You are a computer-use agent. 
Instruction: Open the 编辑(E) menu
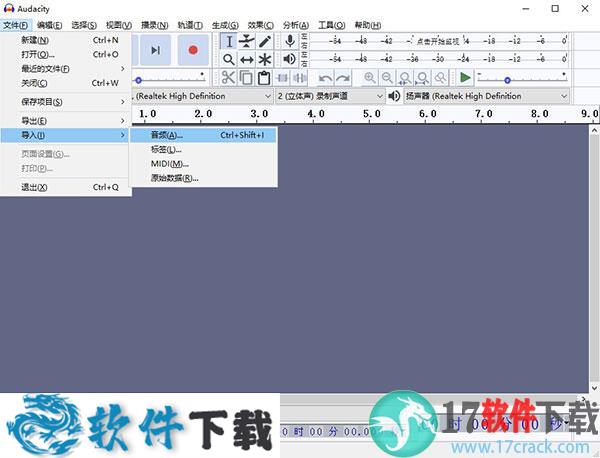(49, 25)
